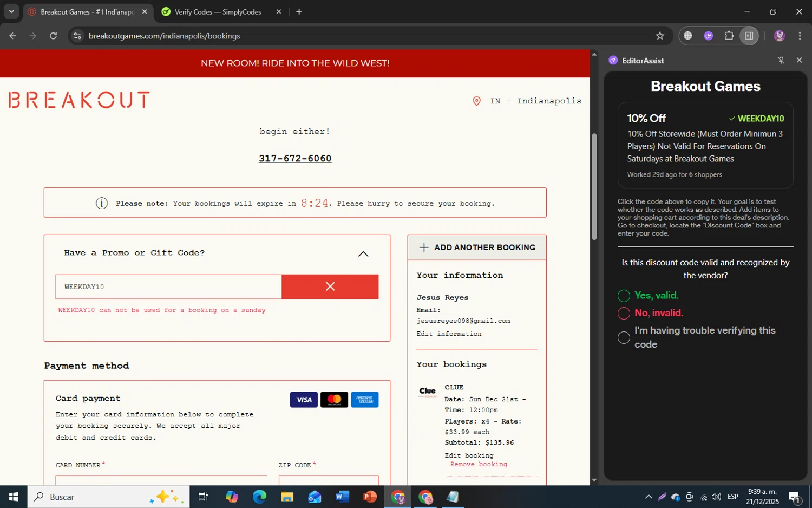Click the scrollbar down arrow
The width and height of the screenshot is (812, 508).
[x=594, y=480]
